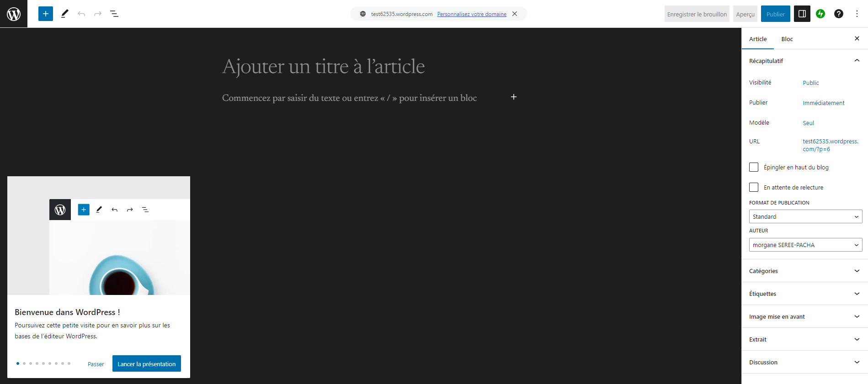Enable the Épingler en haut du blog checkbox

point(754,167)
